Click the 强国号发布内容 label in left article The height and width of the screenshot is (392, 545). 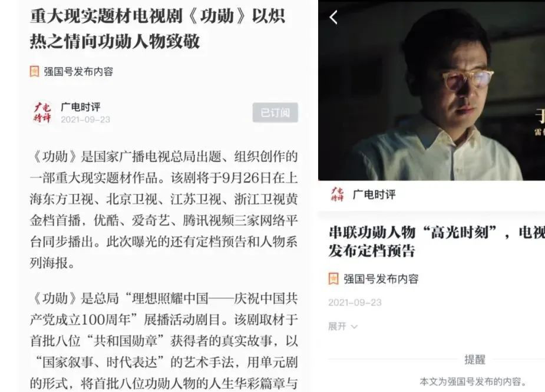pyautogui.click(x=78, y=72)
